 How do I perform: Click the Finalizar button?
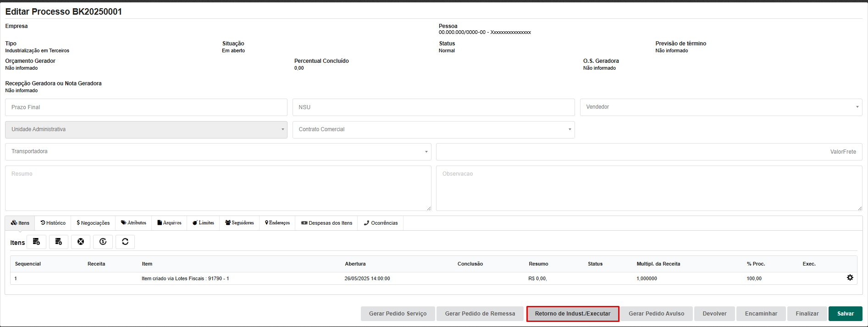[807, 314]
